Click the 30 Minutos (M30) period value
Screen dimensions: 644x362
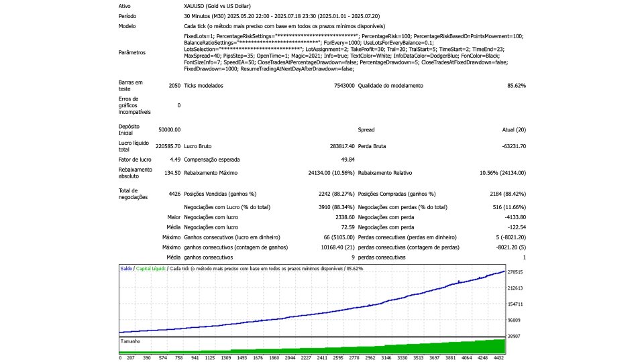(x=209, y=15)
